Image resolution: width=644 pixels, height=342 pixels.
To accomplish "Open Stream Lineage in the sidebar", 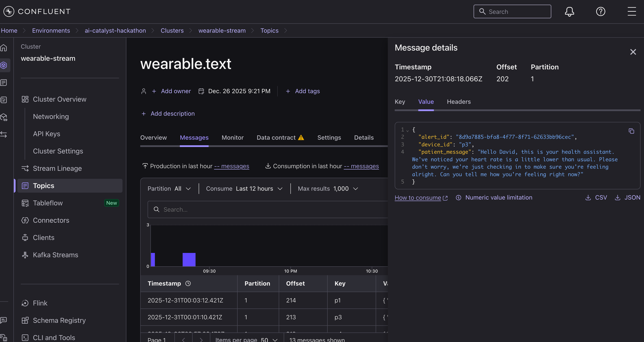I will pos(57,168).
